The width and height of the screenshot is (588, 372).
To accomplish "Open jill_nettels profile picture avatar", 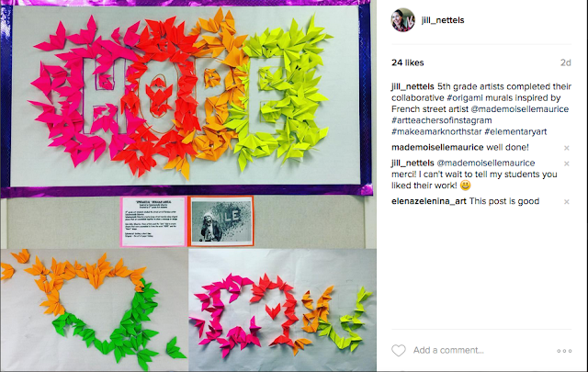I will [x=402, y=20].
